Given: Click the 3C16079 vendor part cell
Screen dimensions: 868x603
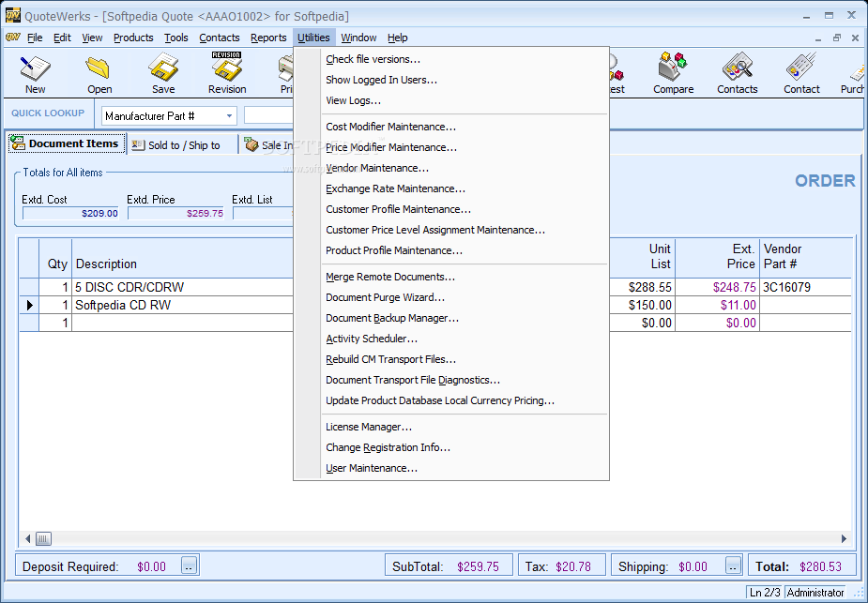Looking at the screenshot, I should [x=805, y=287].
